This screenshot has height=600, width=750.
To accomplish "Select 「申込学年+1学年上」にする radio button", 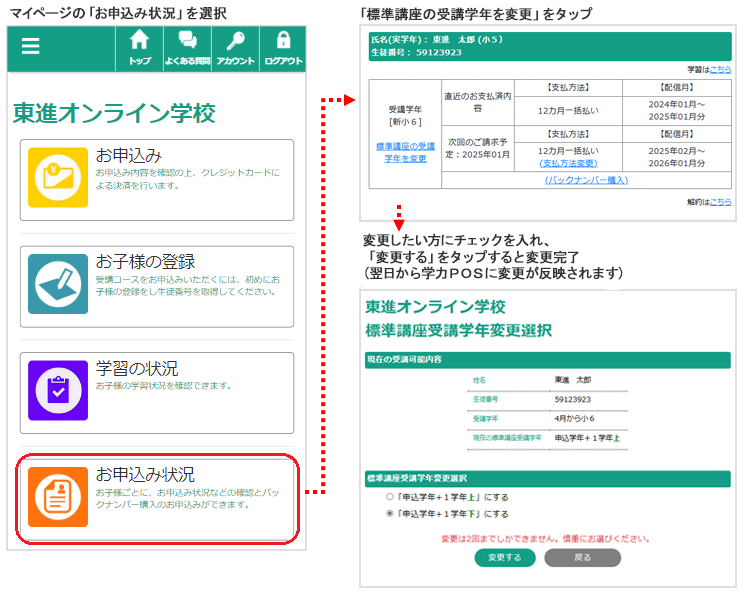I will tap(390, 497).
